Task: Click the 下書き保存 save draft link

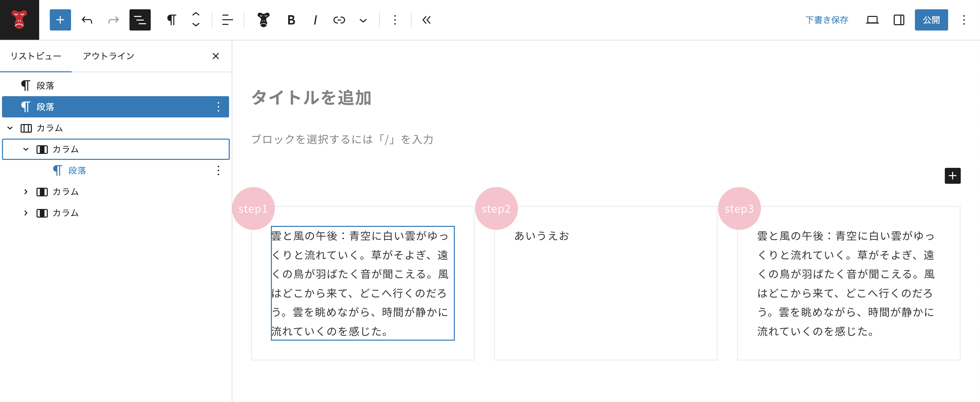Action: 827,20
